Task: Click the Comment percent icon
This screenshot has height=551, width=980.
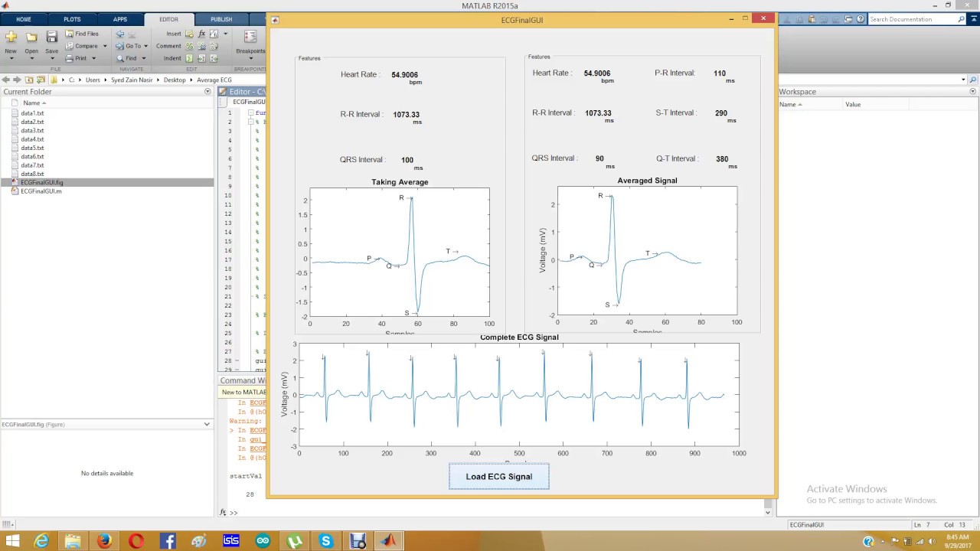Action: [189, 46]
